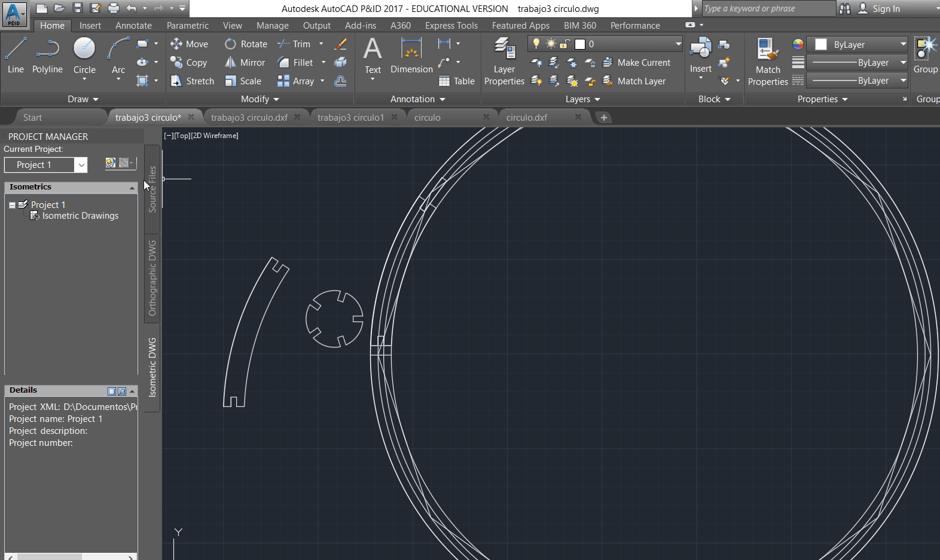Open the Insert ribbon tab
The image size is (940, 560).
pyautogui.click(x=90, y=26)
